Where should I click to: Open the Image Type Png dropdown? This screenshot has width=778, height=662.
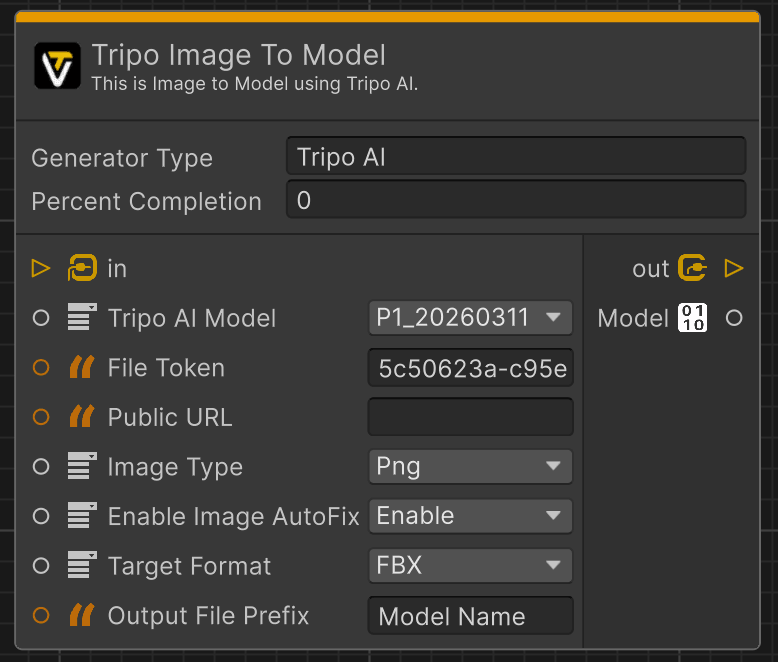tap(470, 467)
